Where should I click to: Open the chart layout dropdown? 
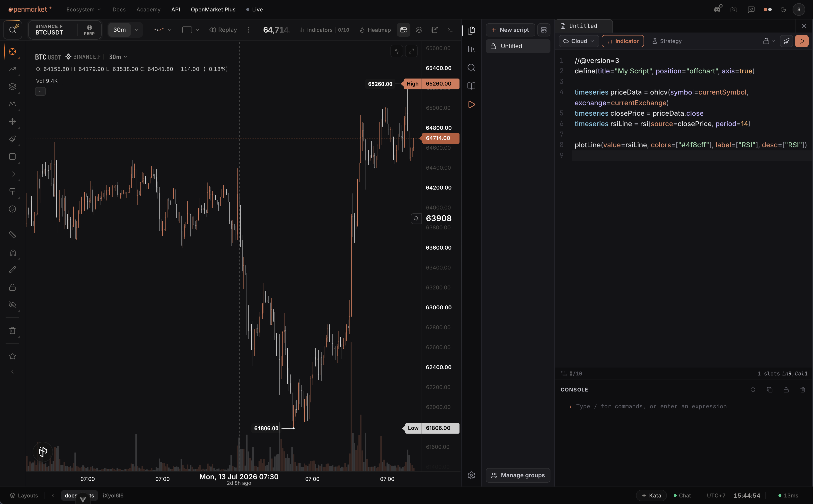(x=190, y=30)
